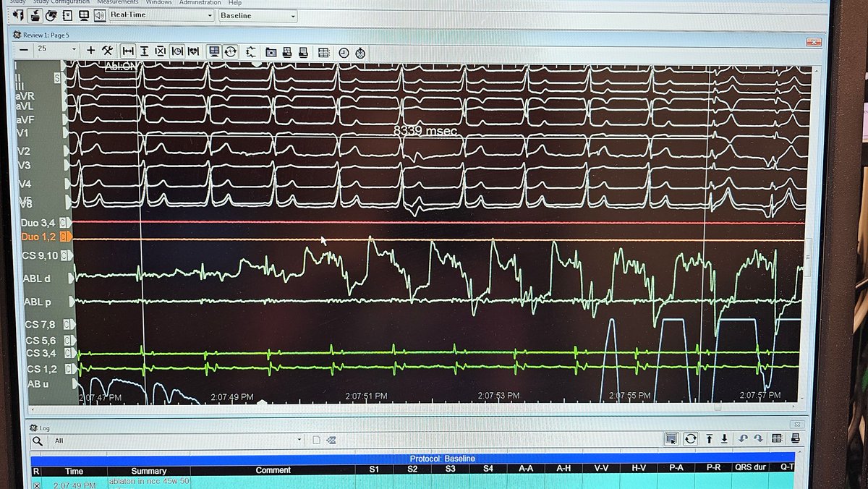Click the search magnifier icon in Log panel
Screen dimensions: 868x489
[x=37, y=440]
